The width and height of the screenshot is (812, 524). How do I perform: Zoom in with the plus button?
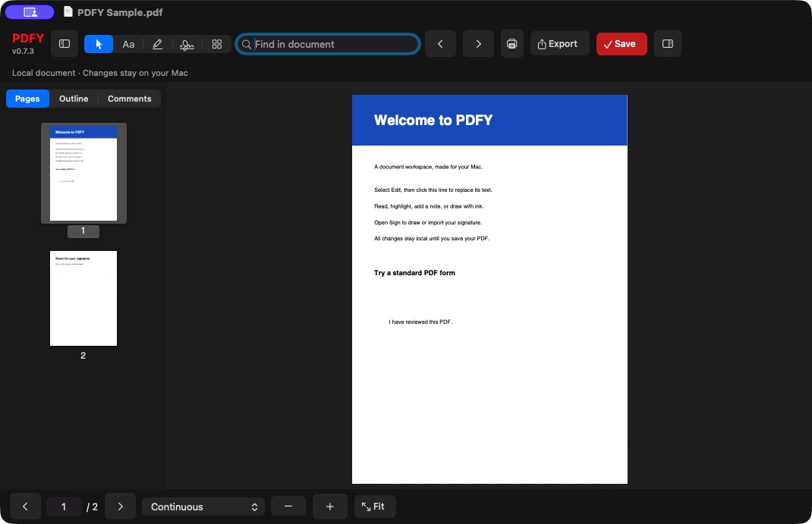tap(330, 507)
